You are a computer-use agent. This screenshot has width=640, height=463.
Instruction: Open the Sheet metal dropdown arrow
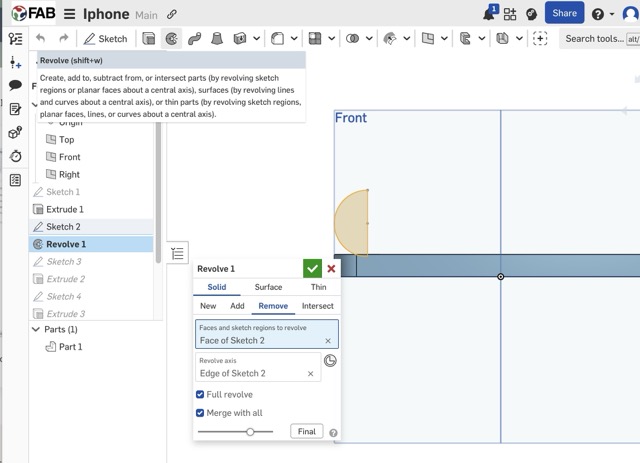click(x=482, y=39)
